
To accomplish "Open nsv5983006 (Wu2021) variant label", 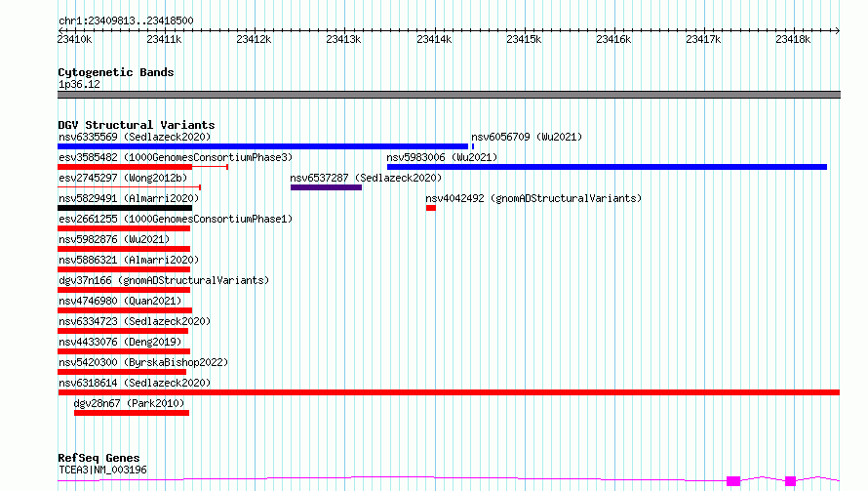I will [442, 157].
